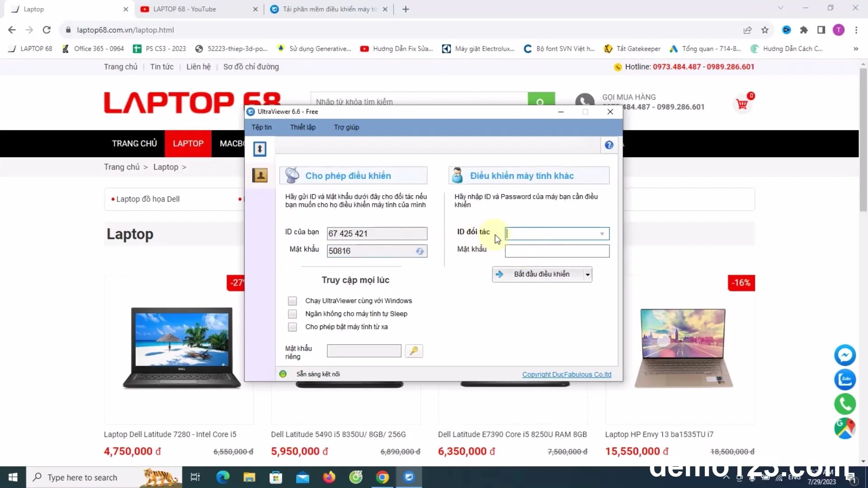Click the Windows taskbar search box

(x=104, y=477)
